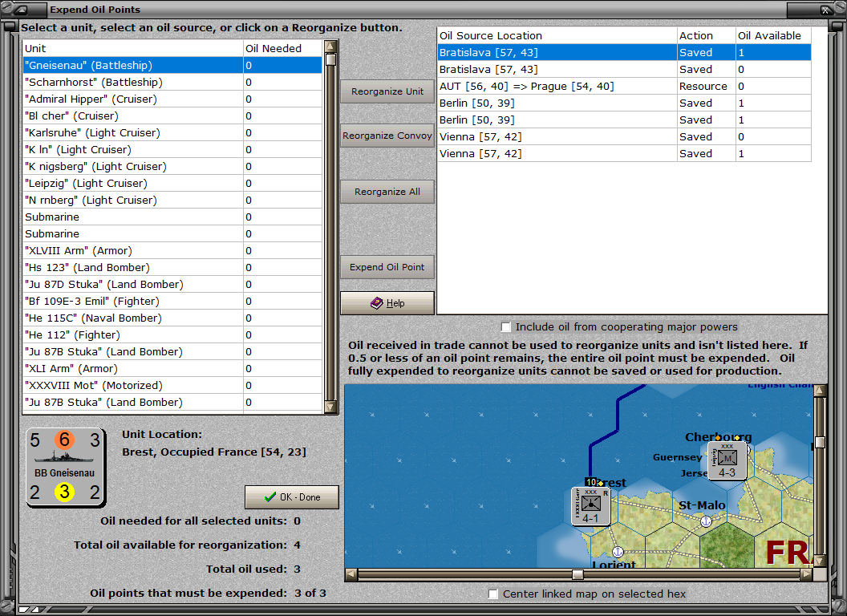Click the map scroll-left arrow

coord(351,573)
